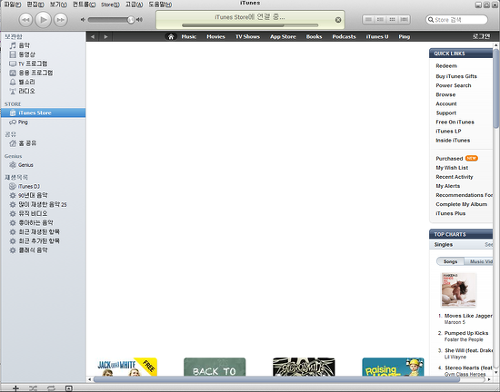Cancel the store connection with X
Viewport: 500px width, 392px height.
(338, 20)
